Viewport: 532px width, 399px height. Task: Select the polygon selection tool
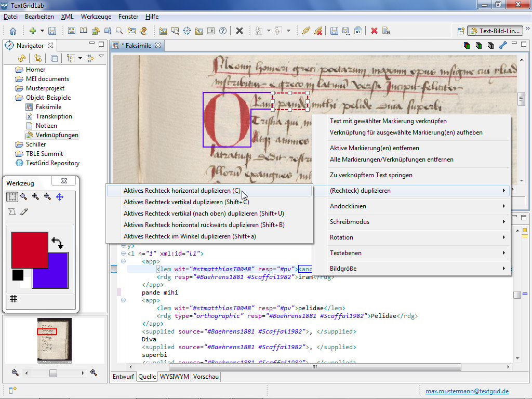click(x=12, y=211)
